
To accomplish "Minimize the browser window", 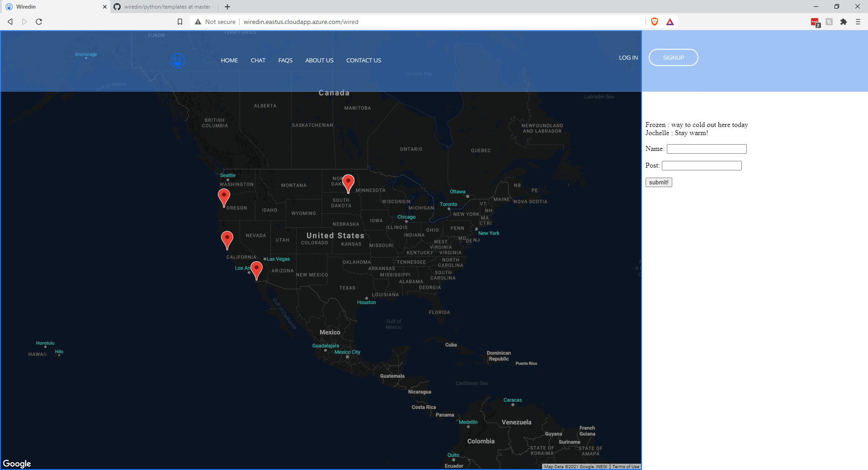I will click(x=816, y=6).
